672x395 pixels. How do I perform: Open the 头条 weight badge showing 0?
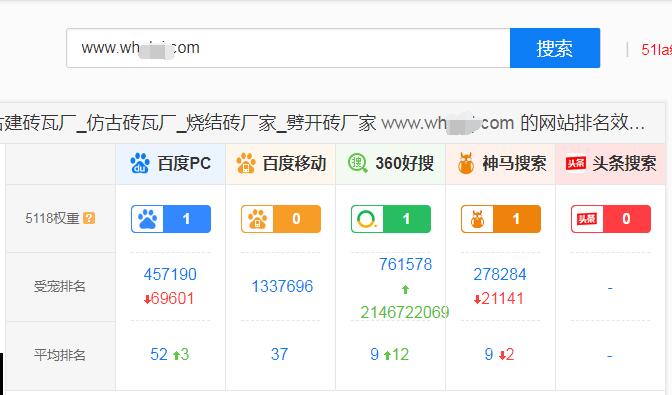click(611, 219)
